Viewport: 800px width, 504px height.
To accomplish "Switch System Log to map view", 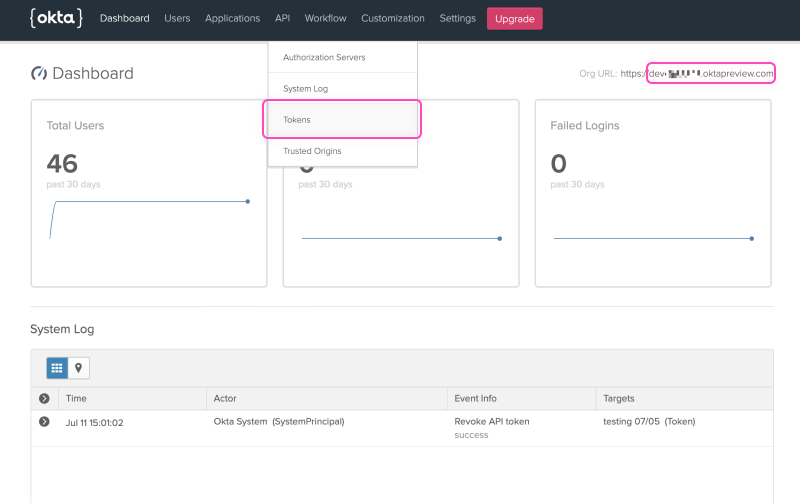I will click(x=78, y=368).
